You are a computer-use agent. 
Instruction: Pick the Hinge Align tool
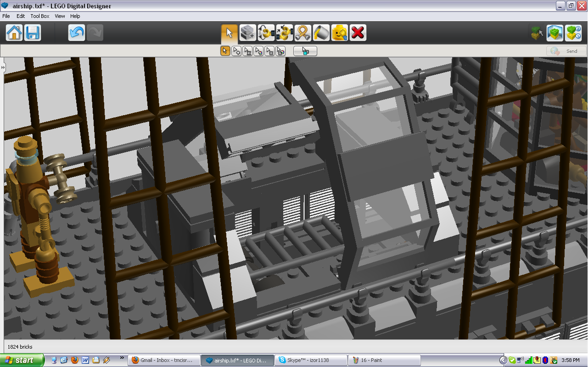click(x=285, y=33)
